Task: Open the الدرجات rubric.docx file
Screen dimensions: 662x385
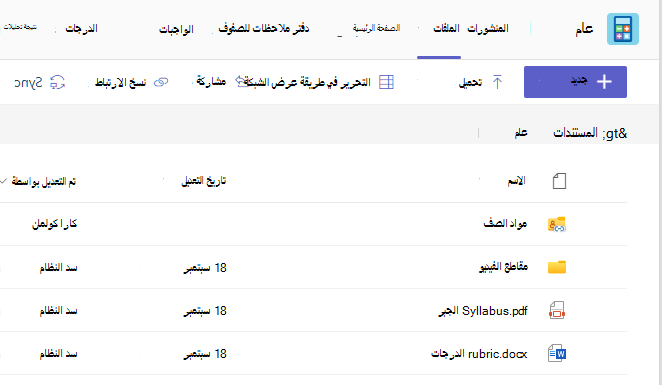Action: coord(479,354)
